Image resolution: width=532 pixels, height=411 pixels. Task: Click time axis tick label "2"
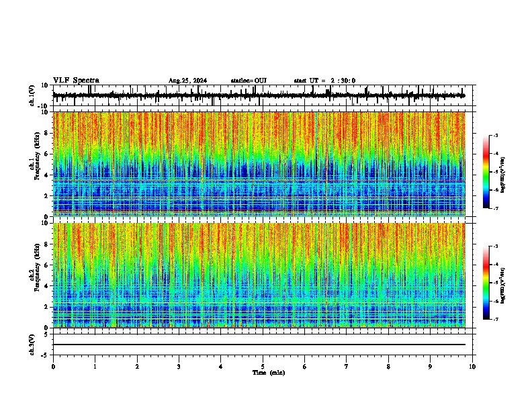137,366
